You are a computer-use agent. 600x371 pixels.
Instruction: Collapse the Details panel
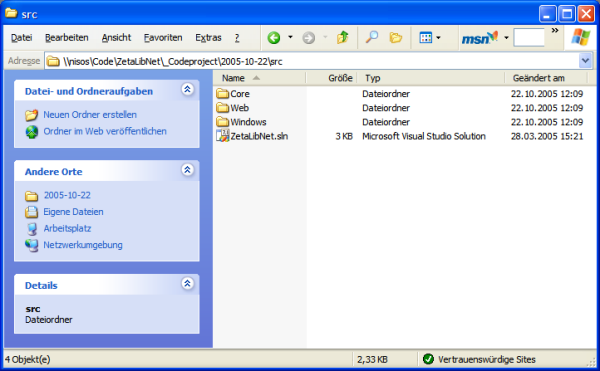tap(187, 283)
